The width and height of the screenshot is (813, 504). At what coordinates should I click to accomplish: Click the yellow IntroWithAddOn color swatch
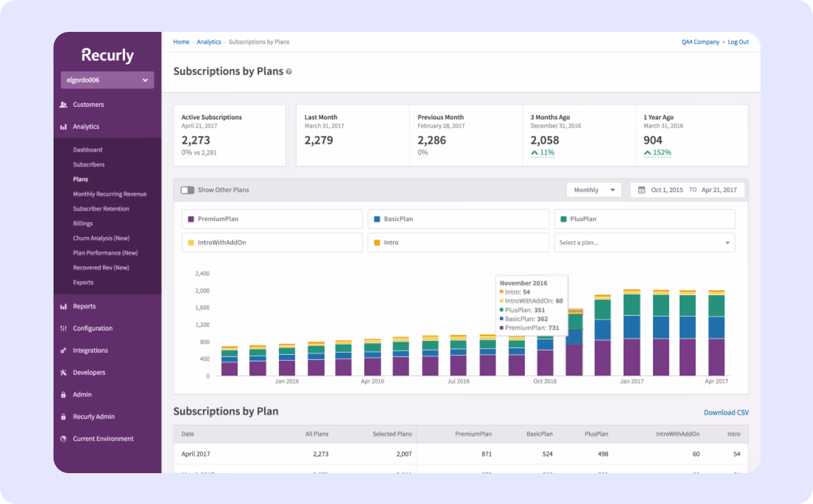click(x=191, y=243)
